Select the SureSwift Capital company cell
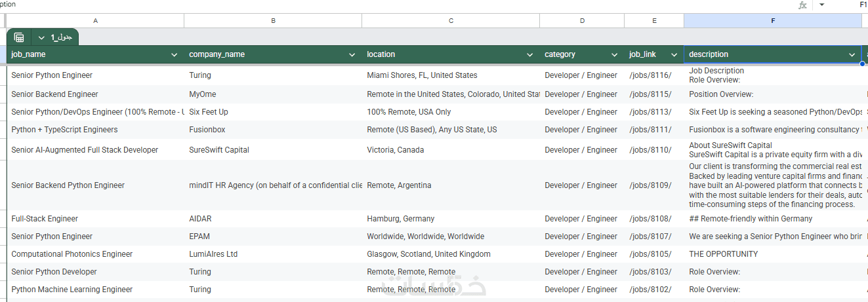The height and width of the screenshot is (302, 868). (x=273, y=150)
